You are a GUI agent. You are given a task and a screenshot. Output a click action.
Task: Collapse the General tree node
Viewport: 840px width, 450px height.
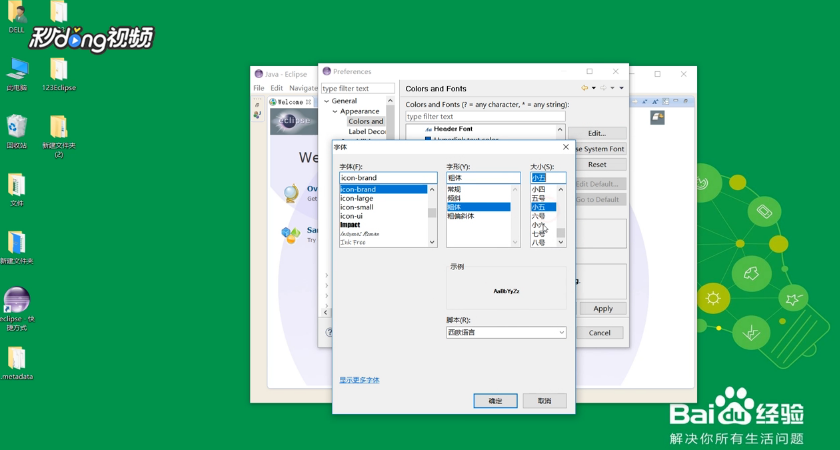click(326, 101)
